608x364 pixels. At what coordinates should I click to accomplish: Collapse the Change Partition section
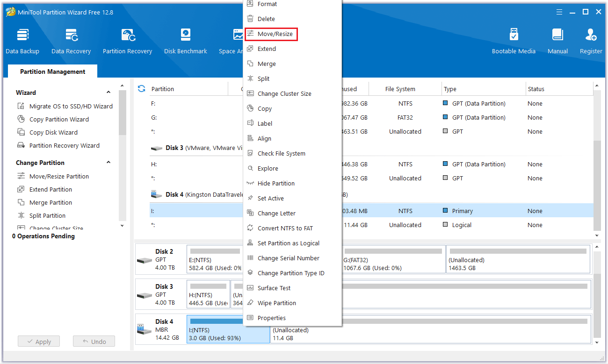click(109, 163)
